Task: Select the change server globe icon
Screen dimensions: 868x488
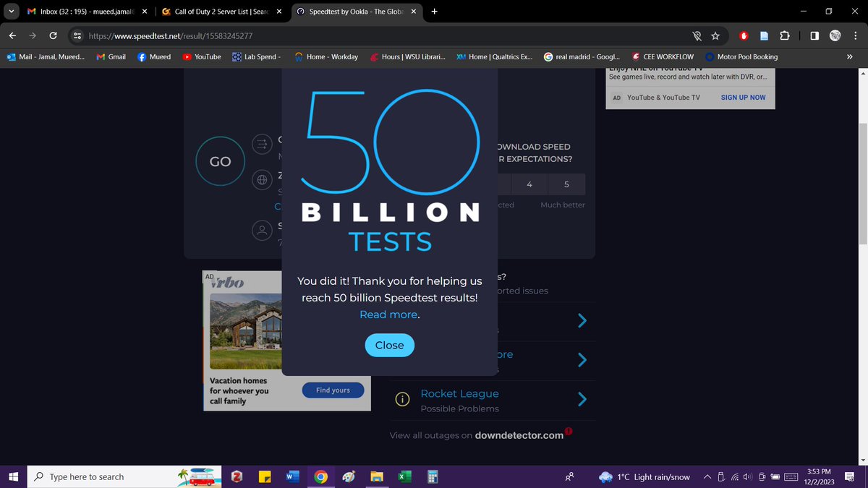Action: point(262,179)
